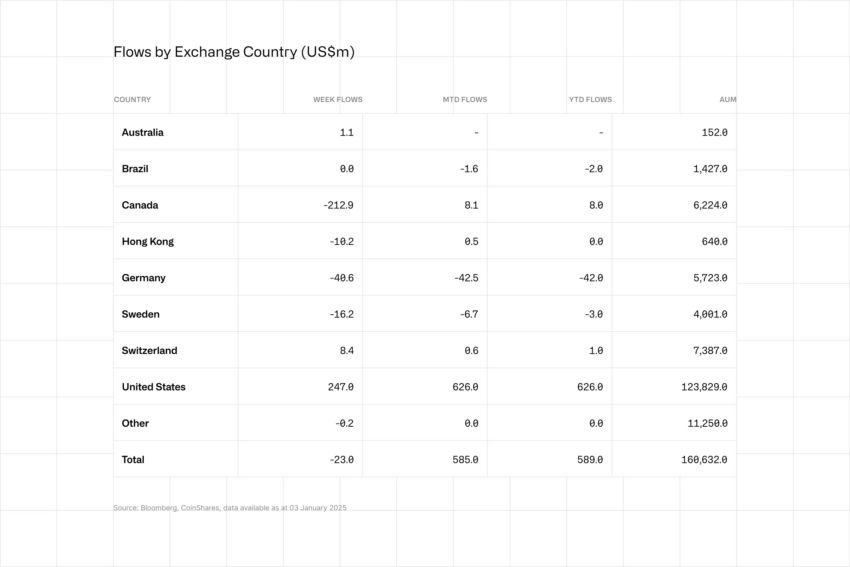Click Total AUM value 160,632.0
The image size is (850, 567).
pyautogui.click(x=704, y=460)
